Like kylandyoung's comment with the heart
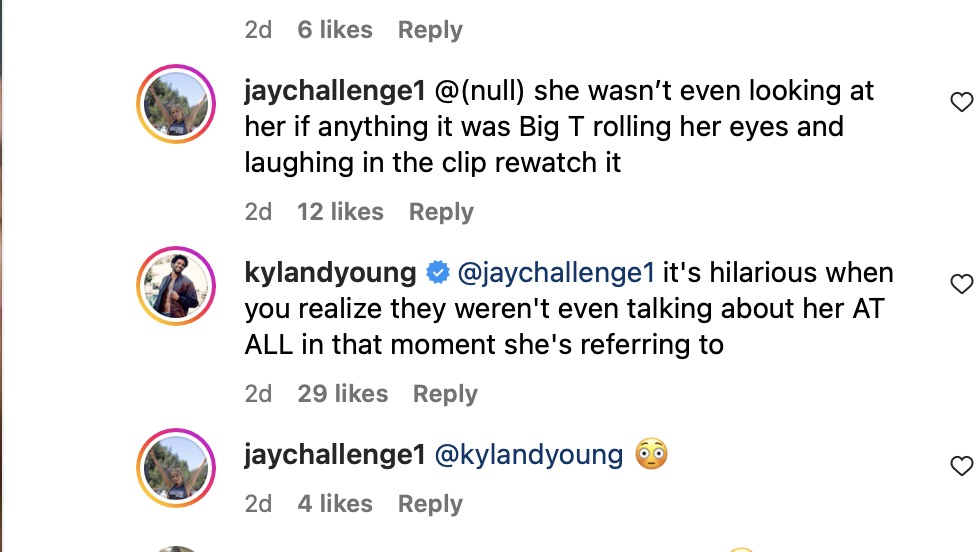980x552 pixels. [960, 284]
